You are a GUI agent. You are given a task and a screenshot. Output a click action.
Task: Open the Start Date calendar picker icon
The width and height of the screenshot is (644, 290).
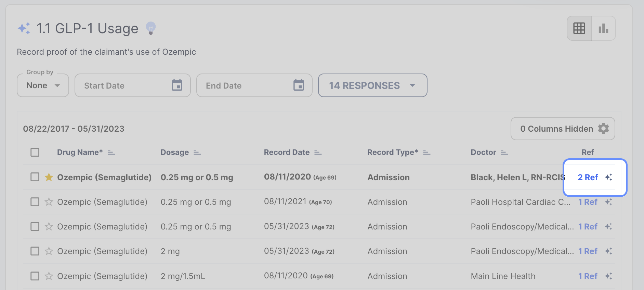coord(177,85)
